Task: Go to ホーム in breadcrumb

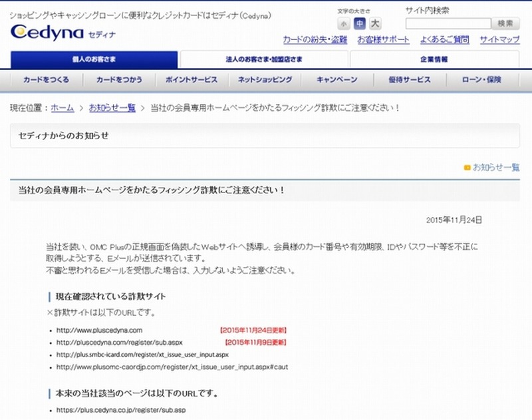Action: coord(63,107)
